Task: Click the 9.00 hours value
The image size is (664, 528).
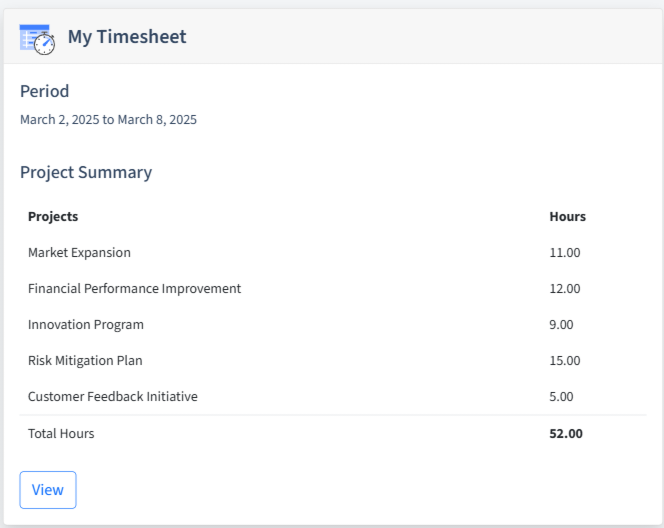Action: click(x=561, y=324)
